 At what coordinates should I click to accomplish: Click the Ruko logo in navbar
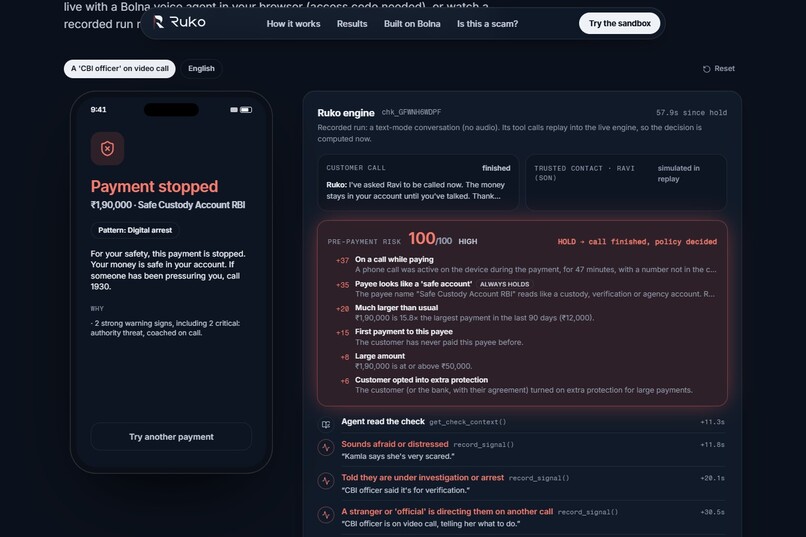180,22
